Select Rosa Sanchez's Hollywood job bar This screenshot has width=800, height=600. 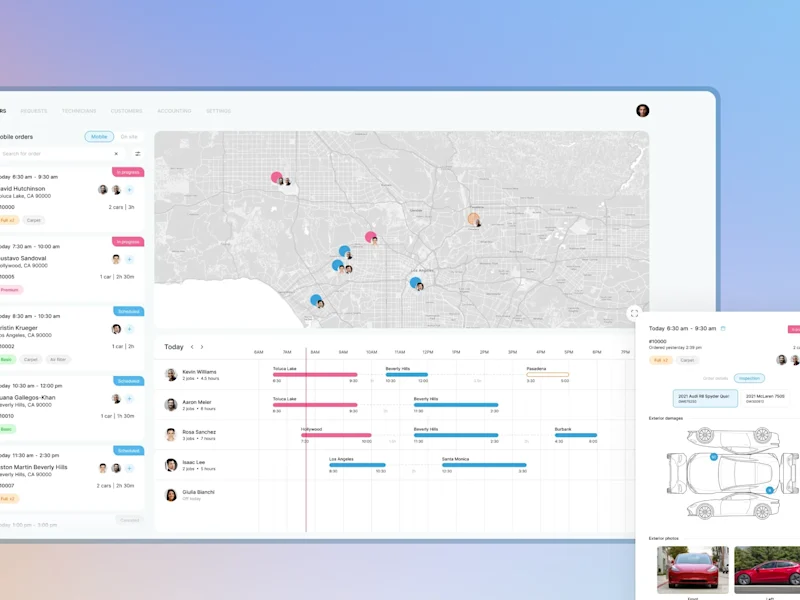tap(336, 435)
